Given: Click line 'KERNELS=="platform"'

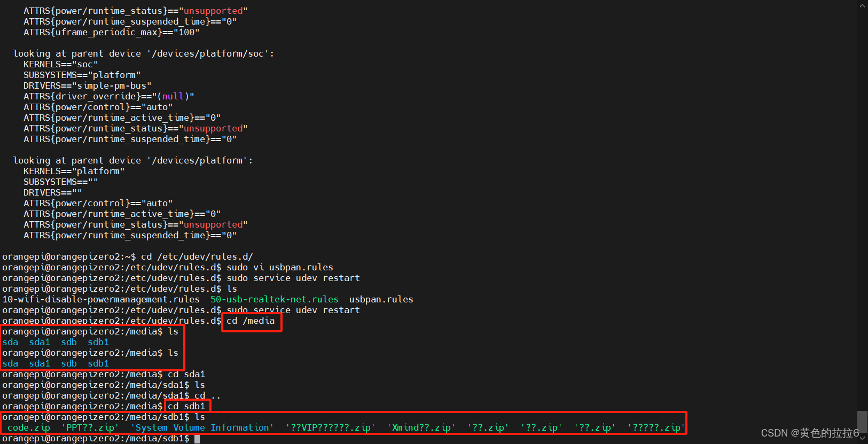Looking at the screenshot, I should pyautogui.click(x=74, y=171).
